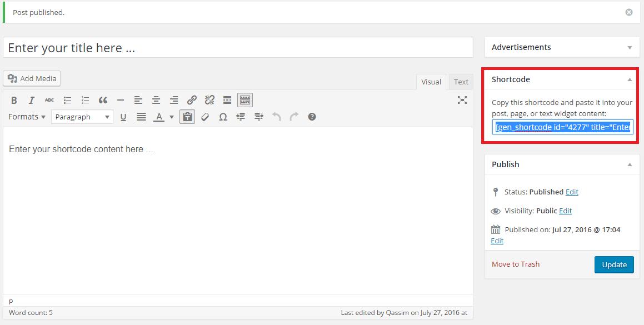Open keyboard shortcuts help
This screenshot has height=325, width=644.
coord(312,117)
